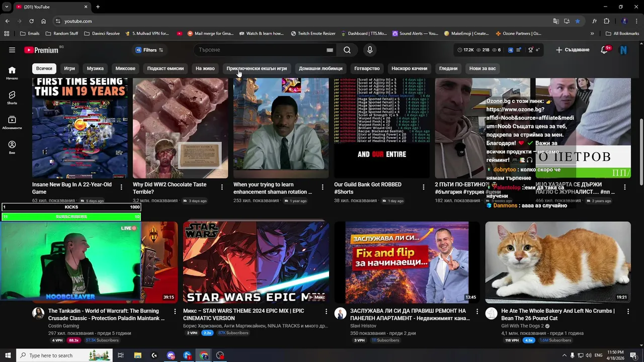The height and width of the screenshot is (362, 644).
Task: Open the account avatar menu
Action: click(x=623, y=50)
